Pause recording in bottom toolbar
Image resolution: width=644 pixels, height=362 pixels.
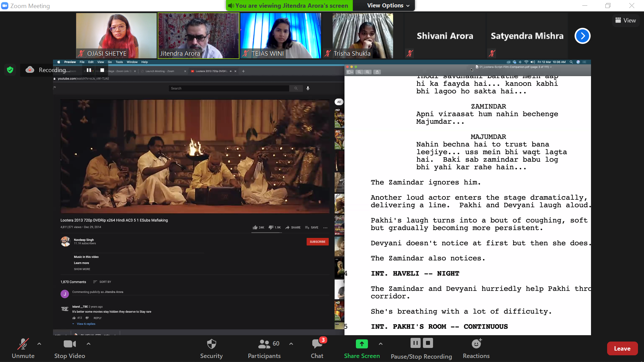[415, 343]
